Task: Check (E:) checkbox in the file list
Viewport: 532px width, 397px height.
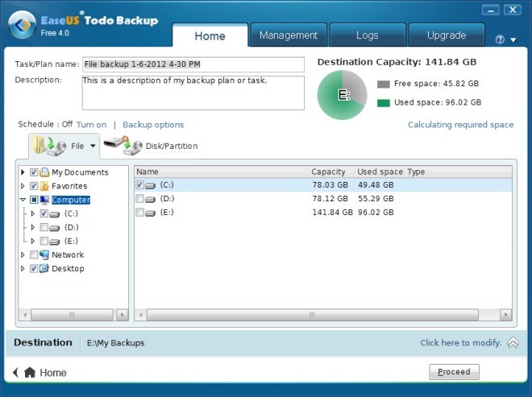Action: (139, 213)
